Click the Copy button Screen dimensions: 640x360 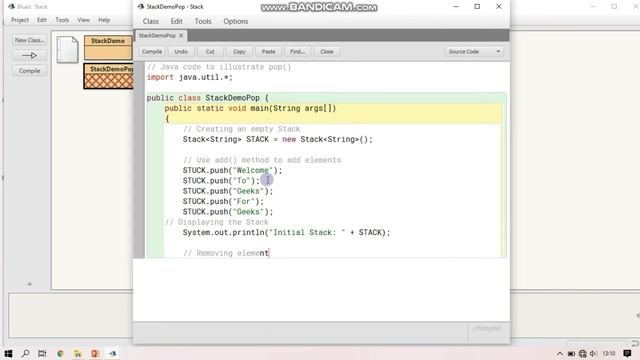239,52
